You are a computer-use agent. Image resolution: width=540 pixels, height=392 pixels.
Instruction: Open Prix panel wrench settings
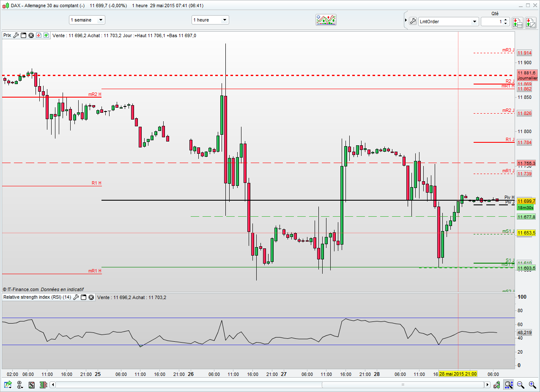pyautogui.click(x=16, y=35)
